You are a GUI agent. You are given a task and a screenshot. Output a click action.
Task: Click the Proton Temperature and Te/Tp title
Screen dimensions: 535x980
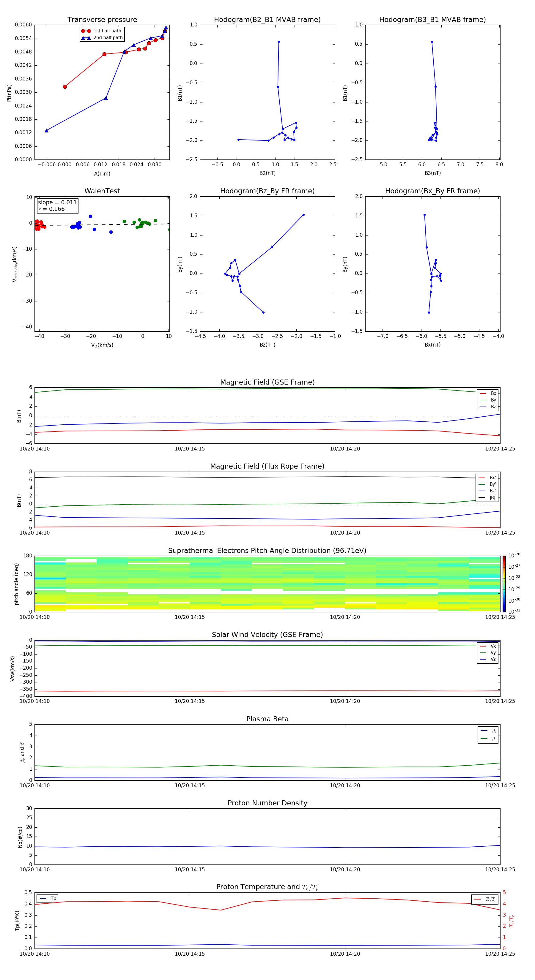267,887
